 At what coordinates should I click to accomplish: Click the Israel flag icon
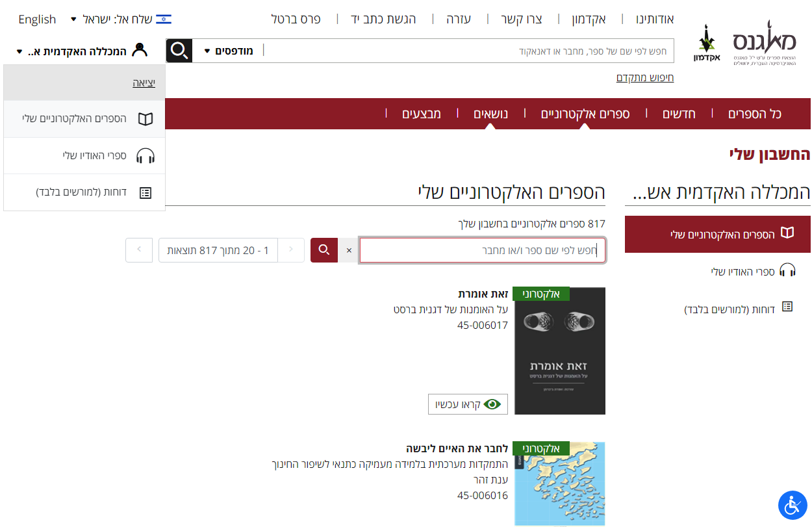(x=164, y=19)
